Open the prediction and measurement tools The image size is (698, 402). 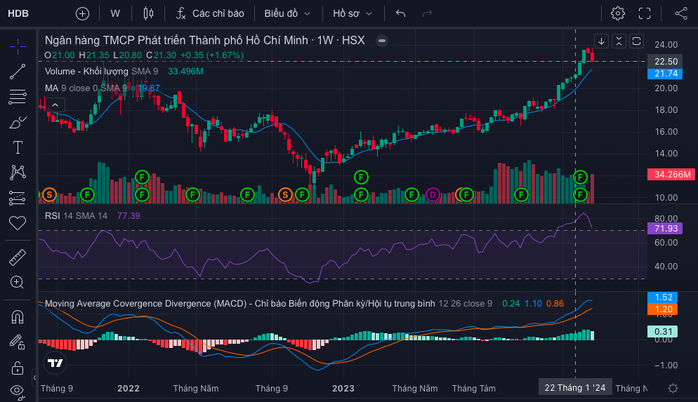(17, 198)
